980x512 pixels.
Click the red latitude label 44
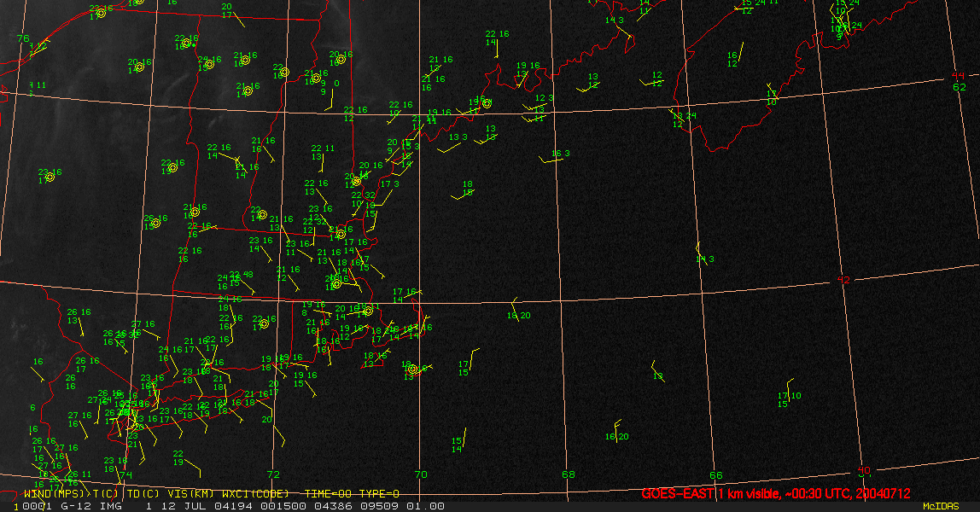(x=958, y=76)
